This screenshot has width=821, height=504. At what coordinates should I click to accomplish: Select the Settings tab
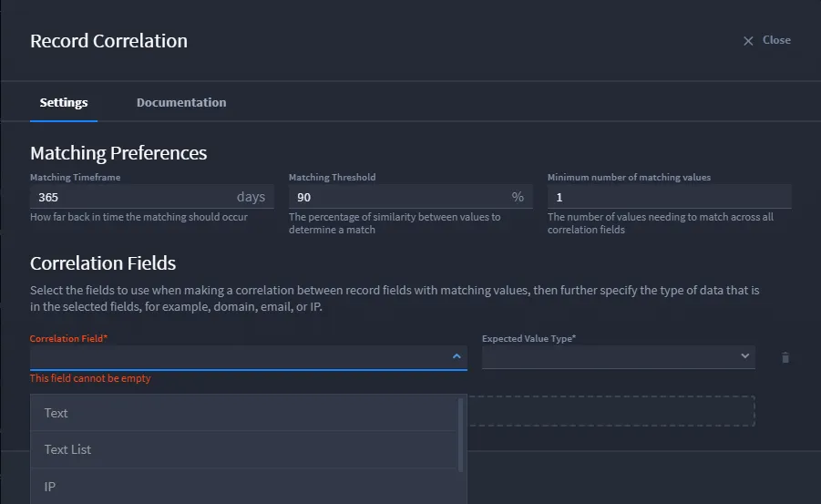tap(64, 102)
